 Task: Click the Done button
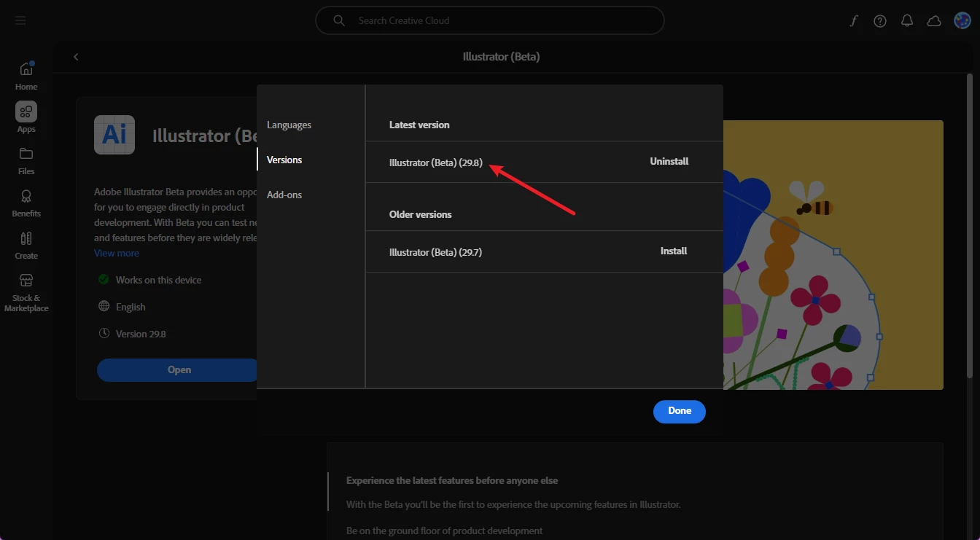click(x=680, y=411)
